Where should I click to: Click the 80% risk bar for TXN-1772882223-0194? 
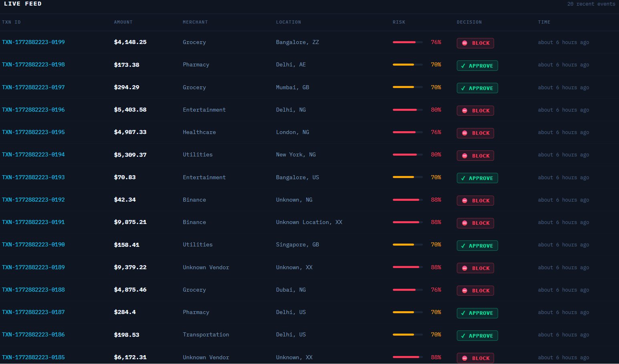coord(408,154)
